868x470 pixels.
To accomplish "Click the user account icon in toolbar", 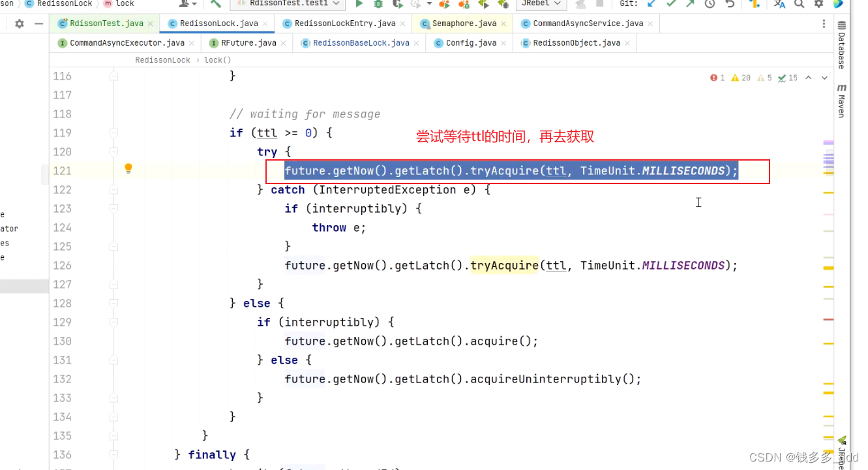I will 188,4.
